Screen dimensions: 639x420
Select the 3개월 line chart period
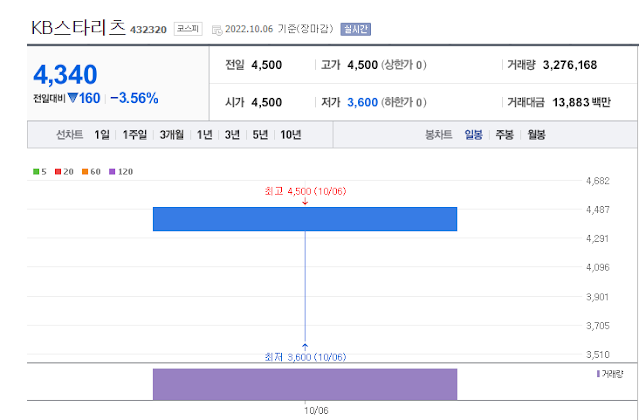tap(172, 135)
